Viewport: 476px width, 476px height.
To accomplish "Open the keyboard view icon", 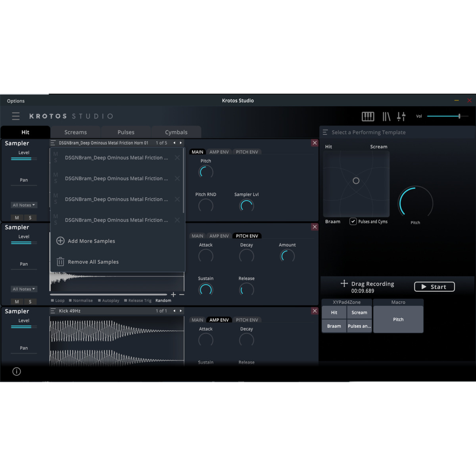I will point(368,116).
